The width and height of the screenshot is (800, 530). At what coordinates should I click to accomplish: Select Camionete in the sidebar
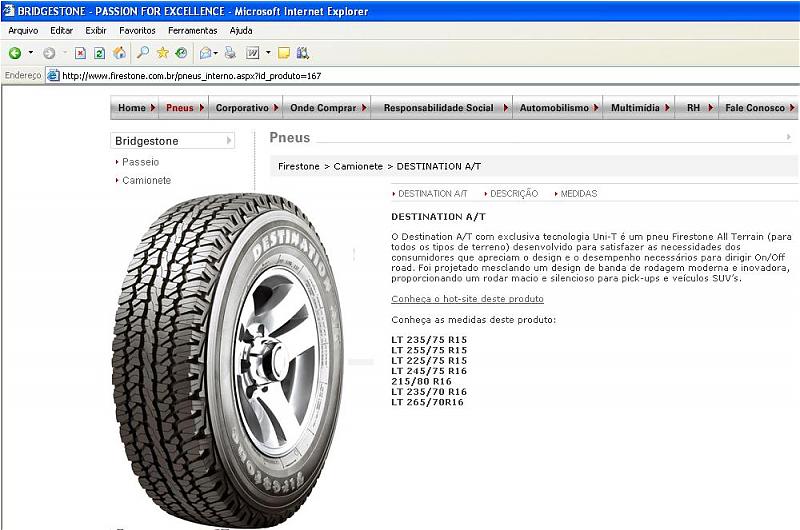pos(146,180)
